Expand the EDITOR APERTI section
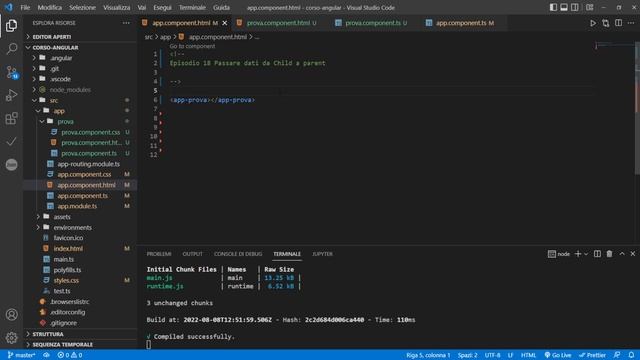Viewport: 640px width, 360px height. pyautogui.click(x=81, y=37)
